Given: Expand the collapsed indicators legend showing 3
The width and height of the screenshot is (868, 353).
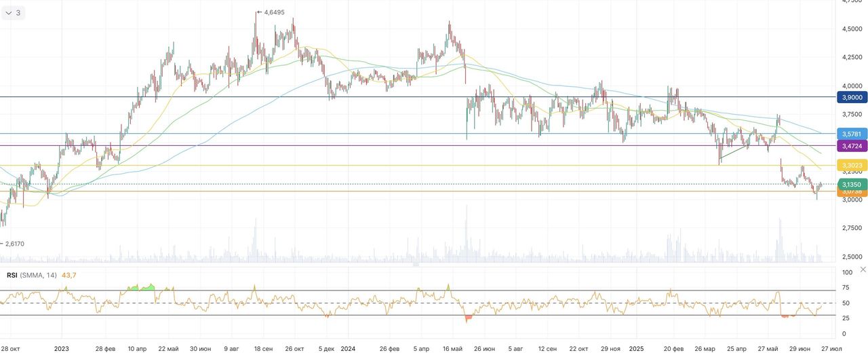Looking at the screenshot, I should coord(13,12).
